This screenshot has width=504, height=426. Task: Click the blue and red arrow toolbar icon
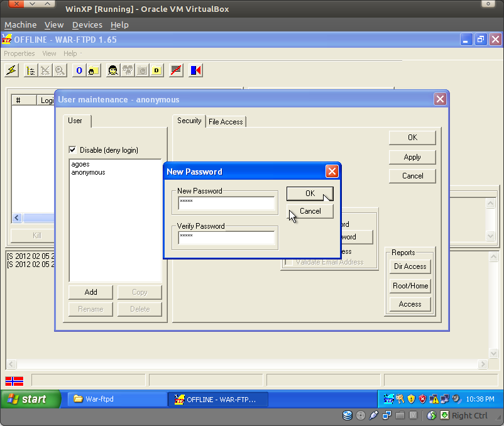(x=195, y=70)
